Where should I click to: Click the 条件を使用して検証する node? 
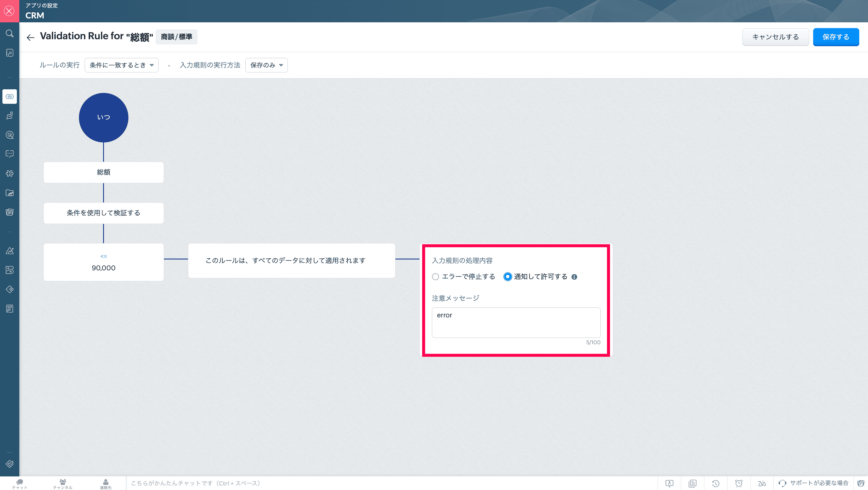point(103,213)
